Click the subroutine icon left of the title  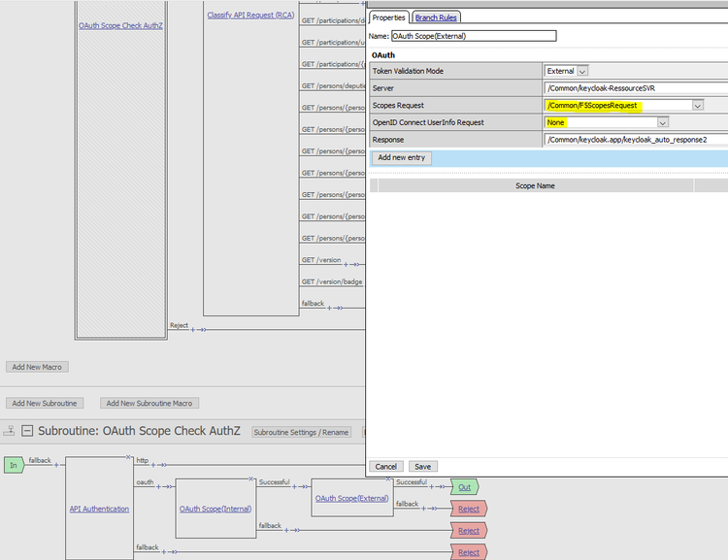tap(10, 430)
